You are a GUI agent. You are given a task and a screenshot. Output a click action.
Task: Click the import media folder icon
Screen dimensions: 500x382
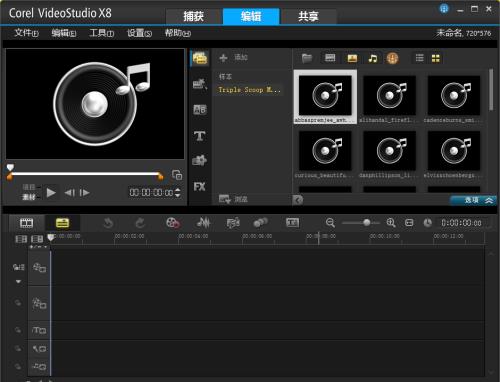(307, 58)
